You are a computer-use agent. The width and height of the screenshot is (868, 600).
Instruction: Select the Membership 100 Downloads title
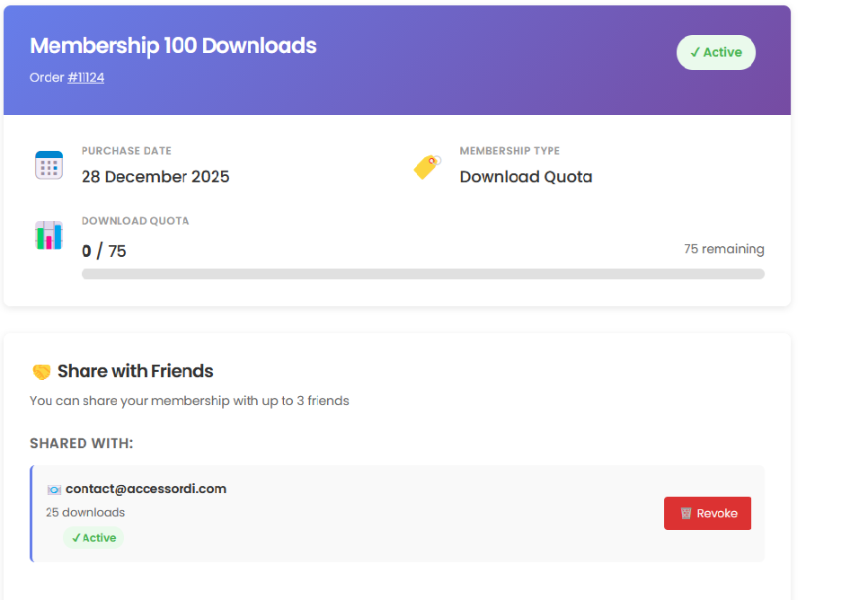(x=173, y=46)
